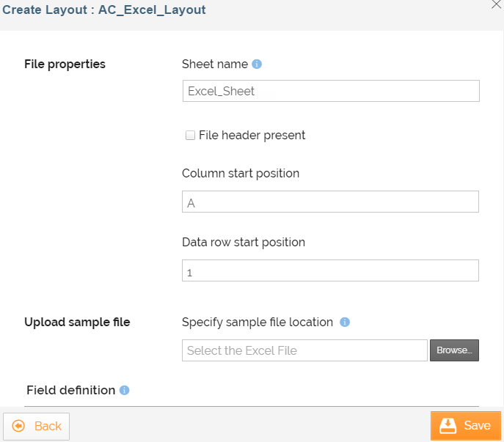Viewport: 504px width, 442px height.
Task: Close the Create Layout dialog with the X
Action: (496, 4)
